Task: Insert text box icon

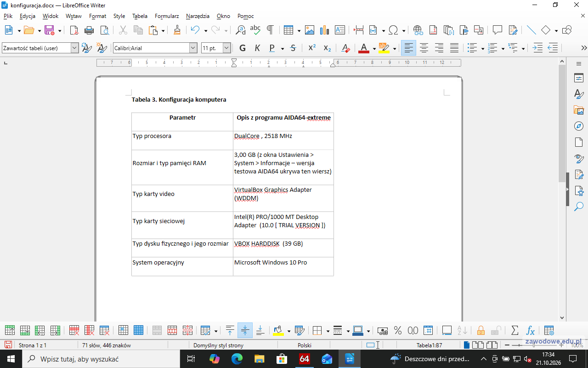Action: (x=340, y=30)
